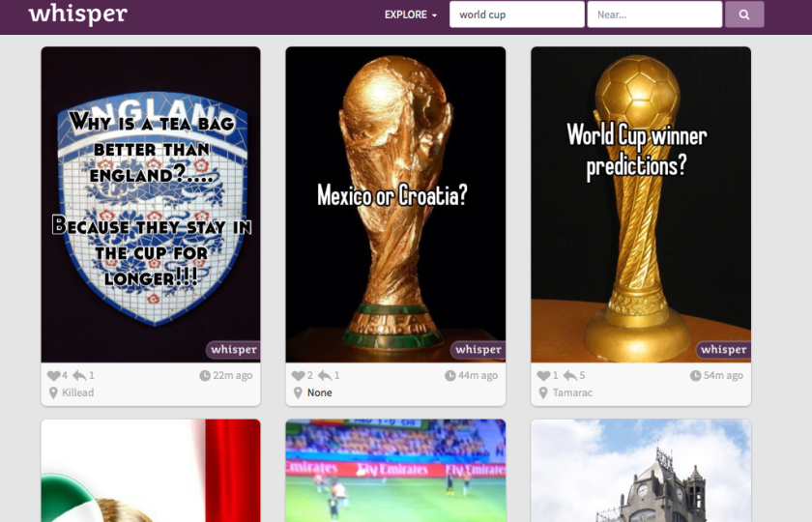812x522 pixels.
Task: Open the World Cup winner predictions image
Action: 641,205
